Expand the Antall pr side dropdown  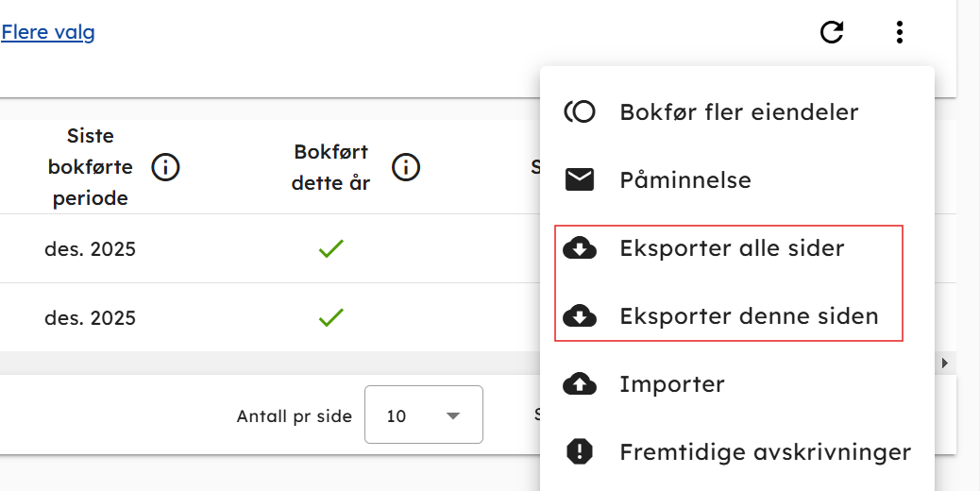click(x=424, y=415)
